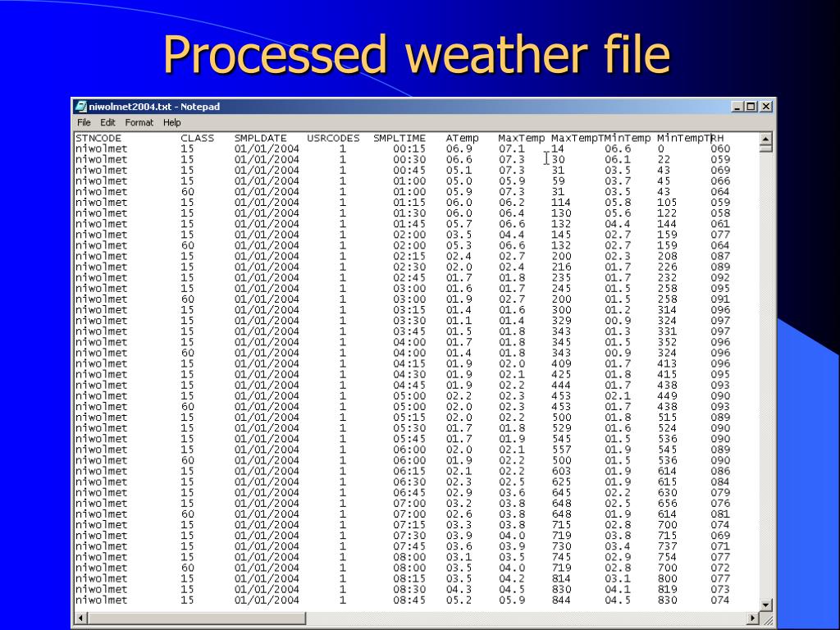Click the MaxTemp value 07.1
The image size is (840, 630).
512,149
